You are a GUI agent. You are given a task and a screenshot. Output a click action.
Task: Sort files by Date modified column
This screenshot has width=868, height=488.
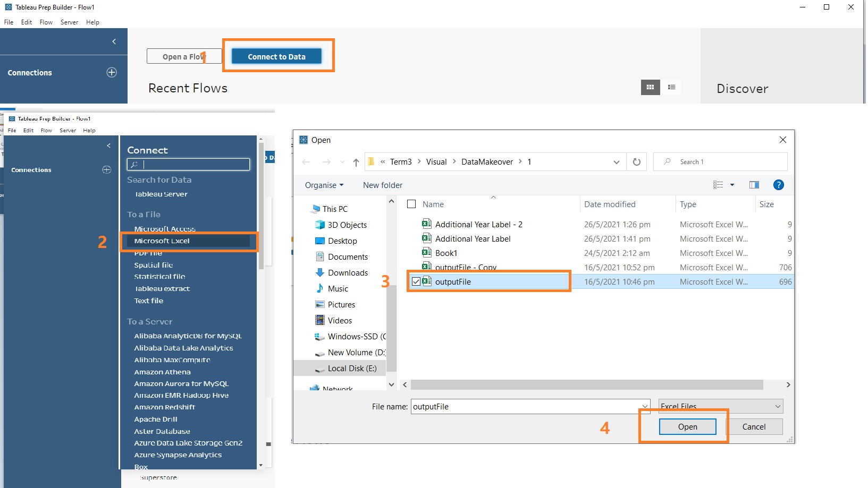pos(610,204)
